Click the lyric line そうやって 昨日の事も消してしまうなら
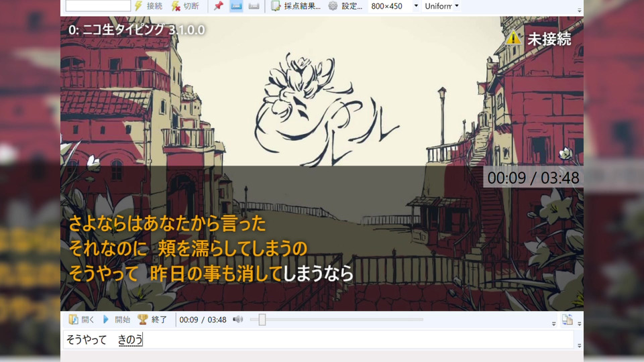The image size is (644, 362). tap(211, 274)
